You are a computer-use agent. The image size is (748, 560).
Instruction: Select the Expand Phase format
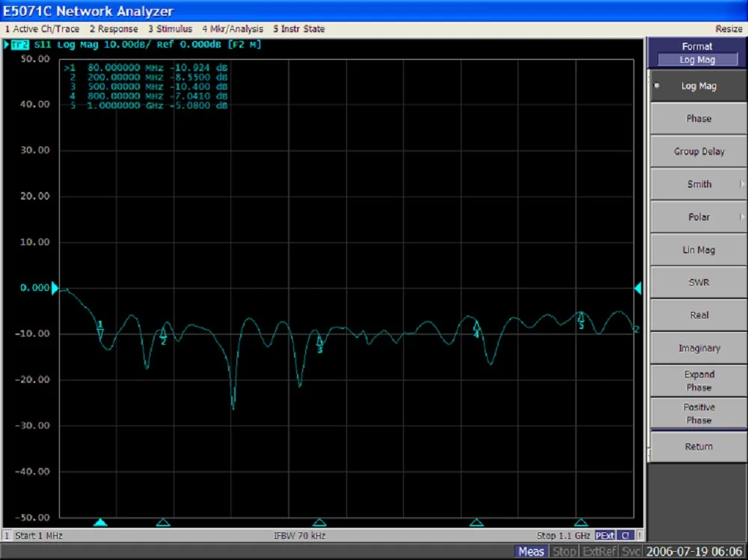click(699, 381)
